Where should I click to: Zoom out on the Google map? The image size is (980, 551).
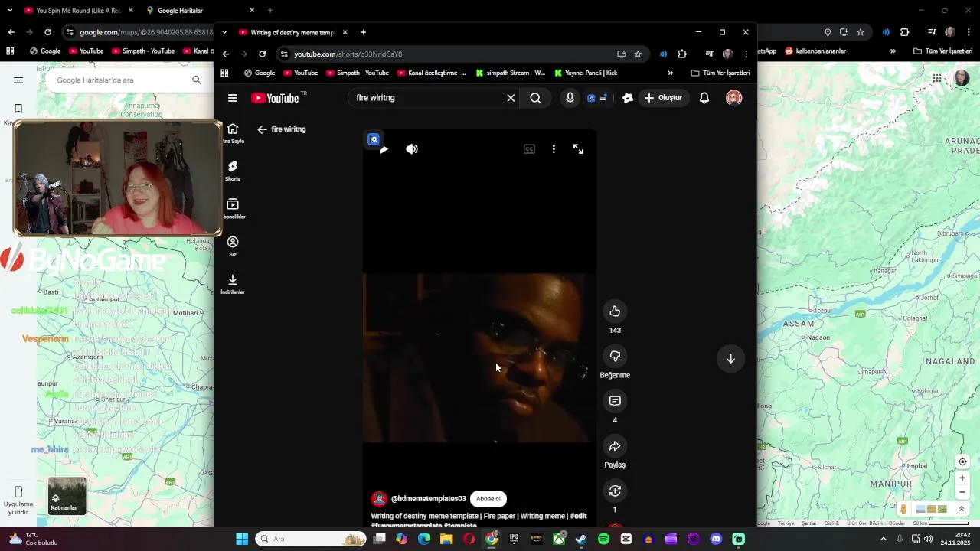pyautogui.click(x=962, y=492)
